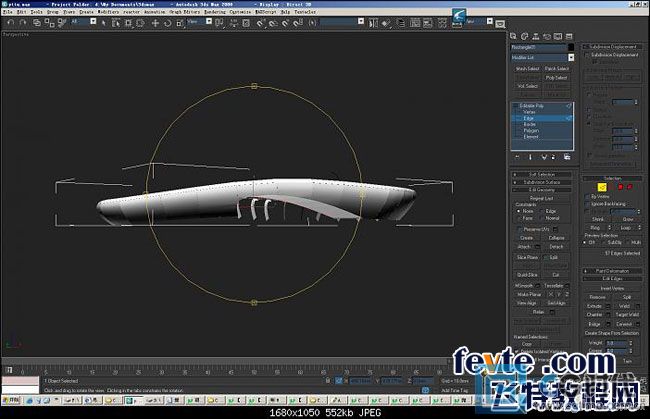Viewport: 650px width, 419px height.
Task: Open the Customize menu
Action: (240, 12)
